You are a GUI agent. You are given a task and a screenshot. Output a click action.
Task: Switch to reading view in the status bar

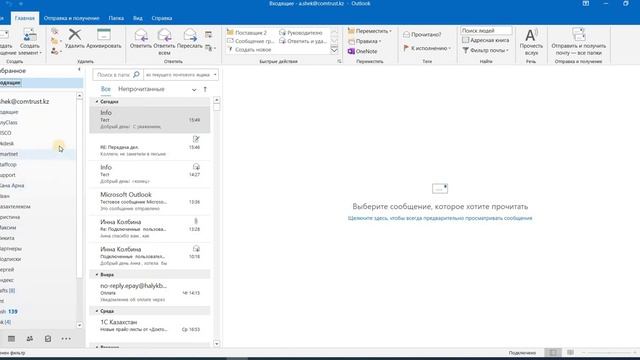[570, 353]
